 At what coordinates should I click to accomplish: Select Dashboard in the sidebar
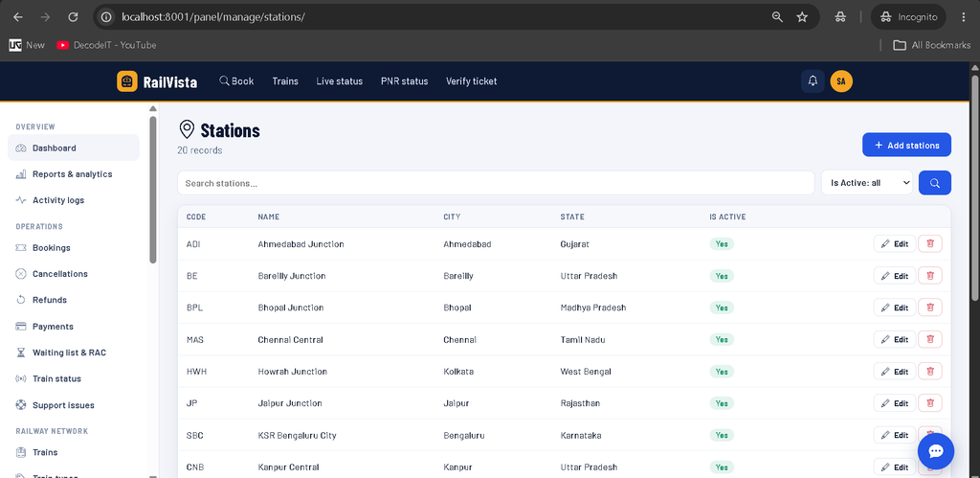pos(73,148)
